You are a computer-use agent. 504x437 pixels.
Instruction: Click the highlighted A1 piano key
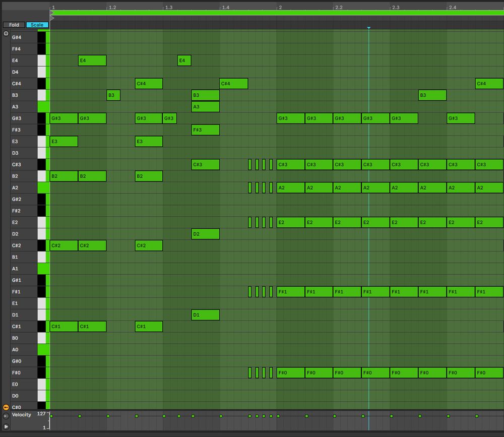(43, 269)
